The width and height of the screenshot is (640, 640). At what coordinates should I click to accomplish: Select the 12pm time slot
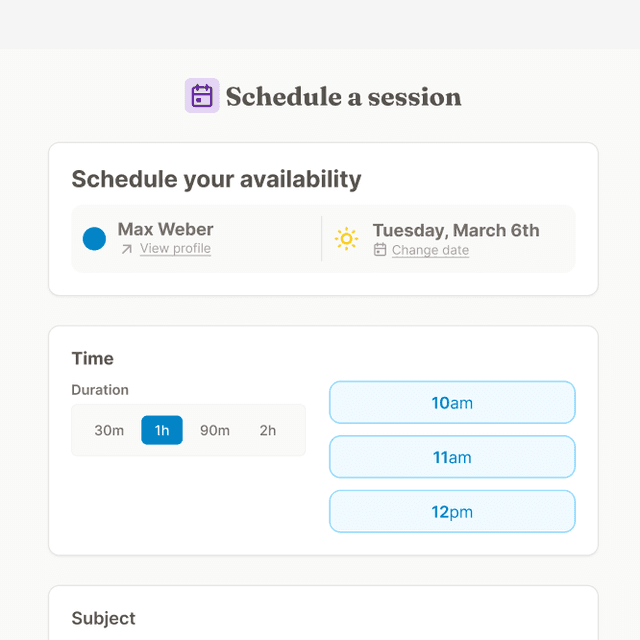pyautogui.click(x=452, y=512)
